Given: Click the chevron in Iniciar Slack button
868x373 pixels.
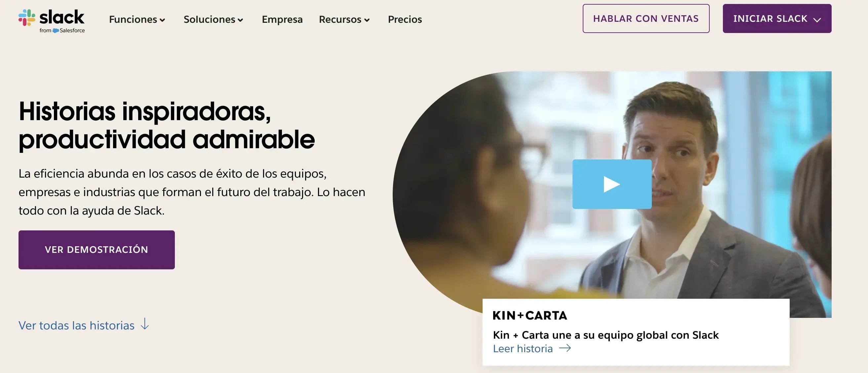Looking at the screenshot, I should [x=817, y=19].
